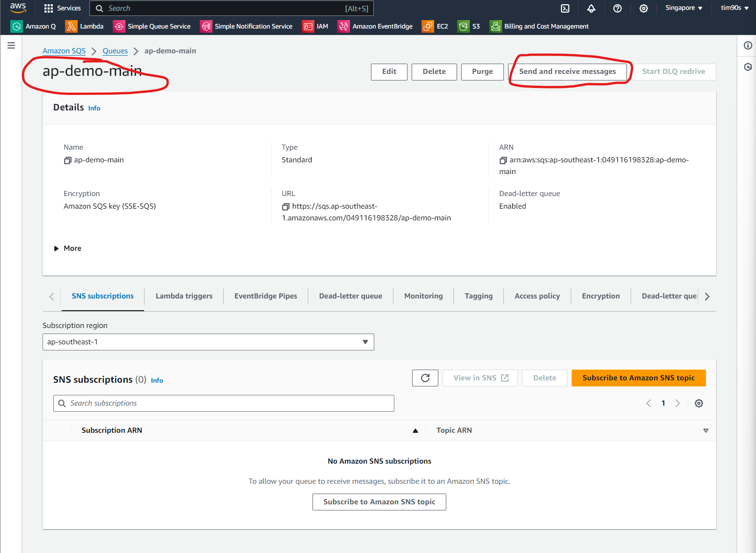The image size is (756, 553).
Task: Click the Edit queue button
Action: pyautogui.click(x=389, y=72)
